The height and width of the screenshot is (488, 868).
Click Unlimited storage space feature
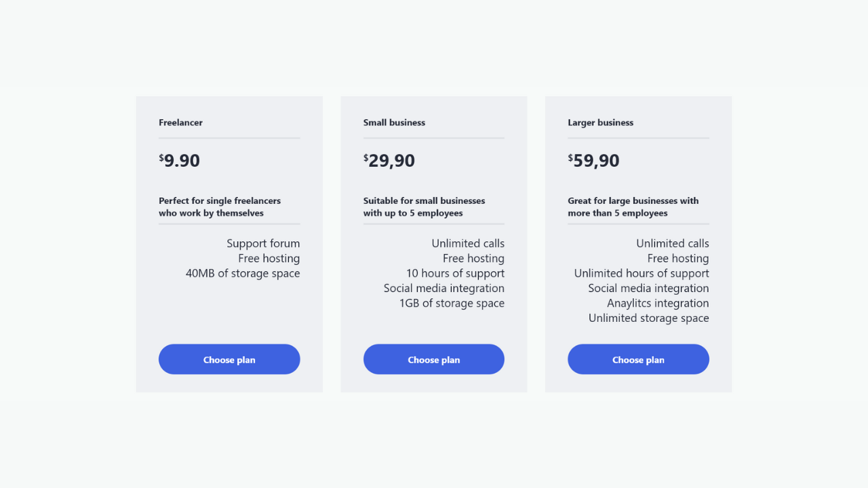649,318
